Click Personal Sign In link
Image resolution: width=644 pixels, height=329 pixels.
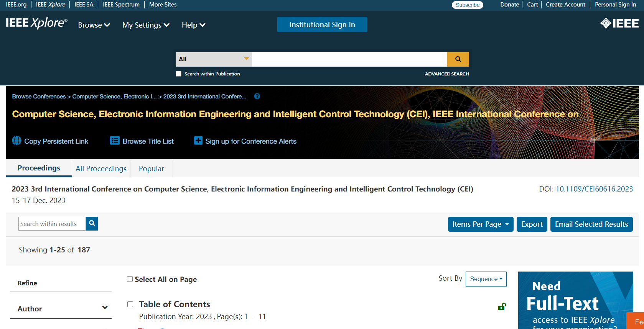coord(615,5)
